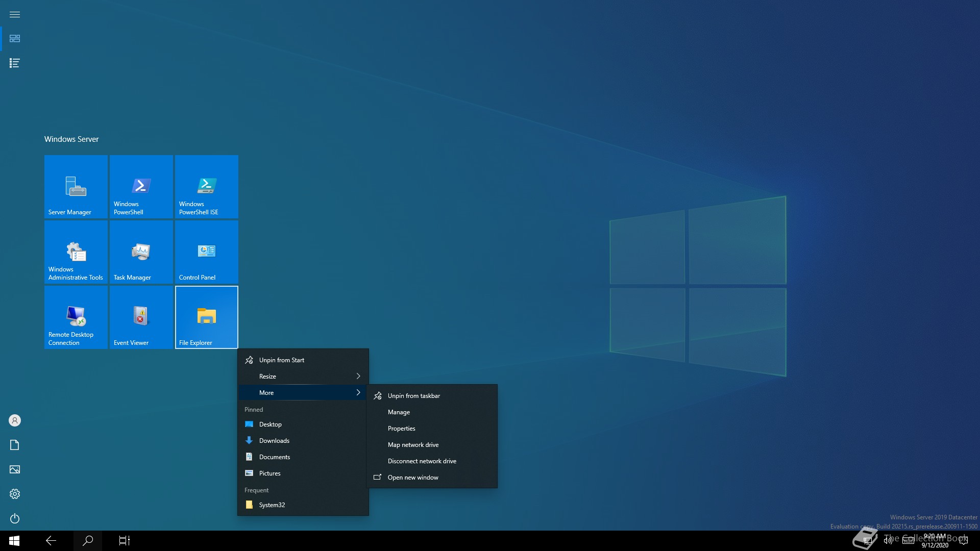The image size is (980, 551).
Task: Click the volume icon in system tray
Action: (x=888, y=541)
